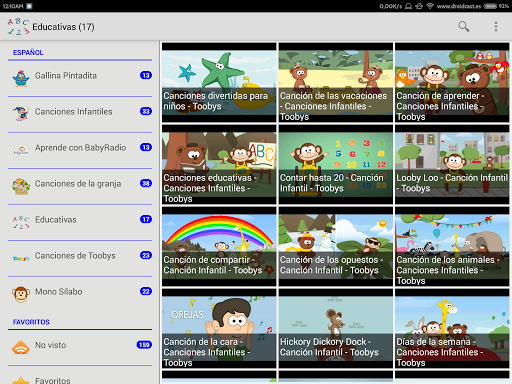
Task: Click the Canciones Infantiles count badge
Action: (146, 111)
